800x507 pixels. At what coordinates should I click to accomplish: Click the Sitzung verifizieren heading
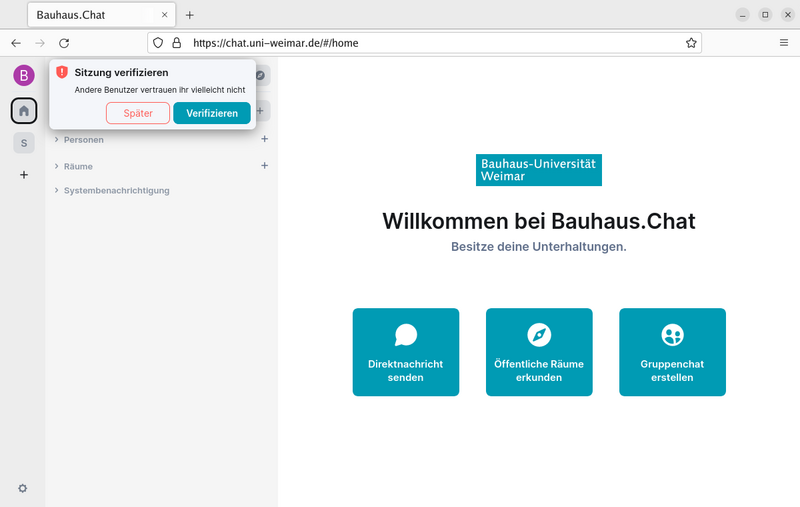121,72
